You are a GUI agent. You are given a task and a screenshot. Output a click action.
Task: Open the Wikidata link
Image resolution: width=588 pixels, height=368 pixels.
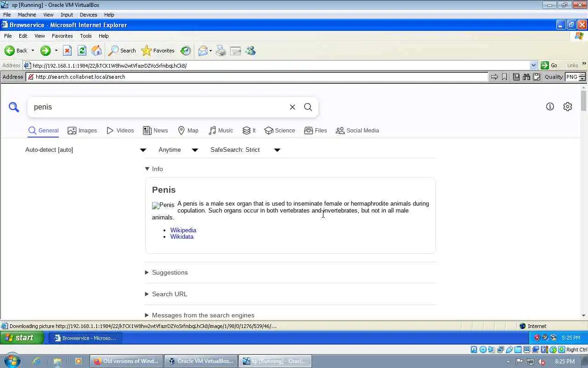182,236
